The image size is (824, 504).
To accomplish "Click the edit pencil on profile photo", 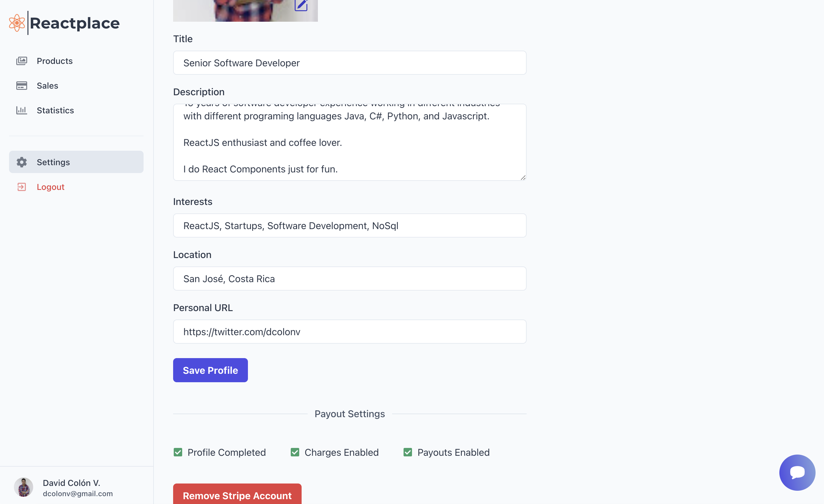I will pyautogui.click(x=301, y=5).
